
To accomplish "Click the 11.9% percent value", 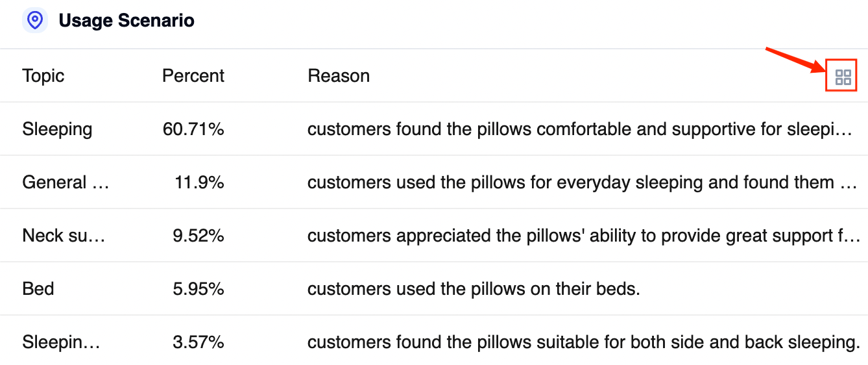I will [x=199, y=182].
